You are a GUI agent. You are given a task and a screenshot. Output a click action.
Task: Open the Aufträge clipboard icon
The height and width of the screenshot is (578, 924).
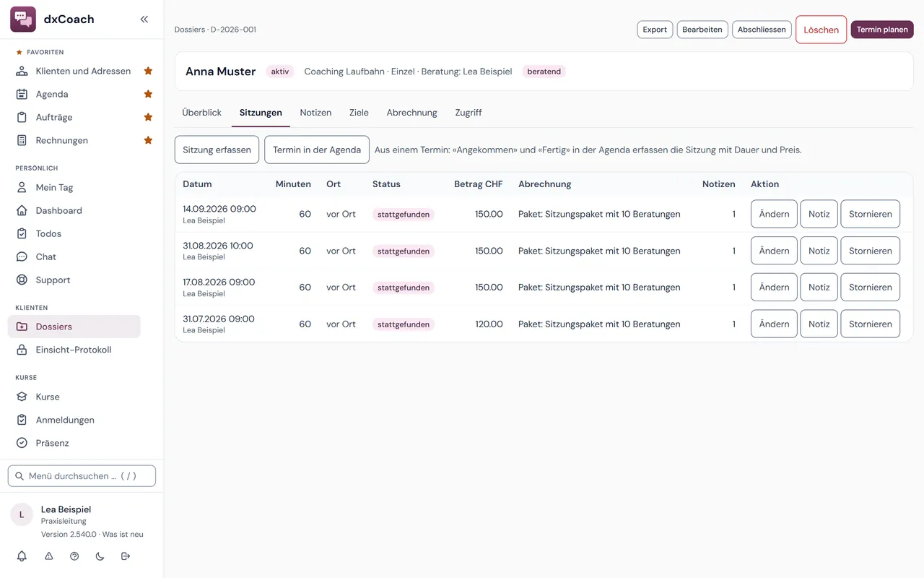point(22,117)
